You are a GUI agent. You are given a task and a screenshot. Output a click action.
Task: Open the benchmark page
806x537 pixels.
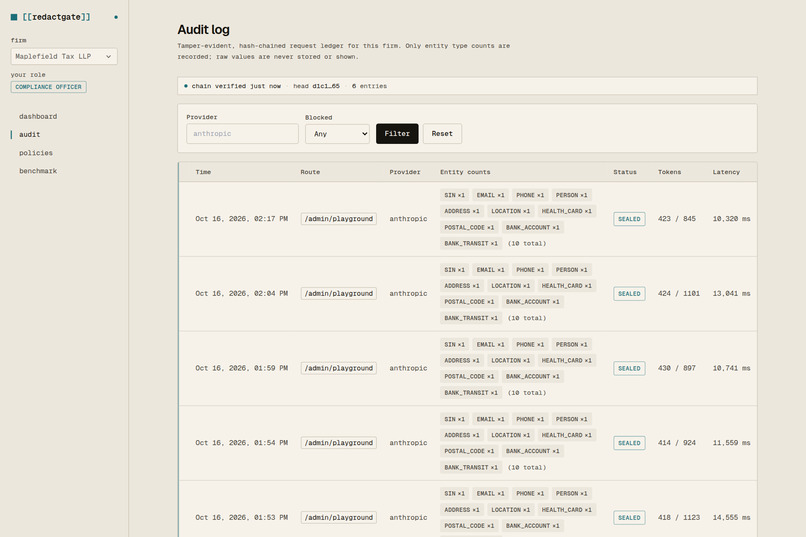[x=38, y=171]
